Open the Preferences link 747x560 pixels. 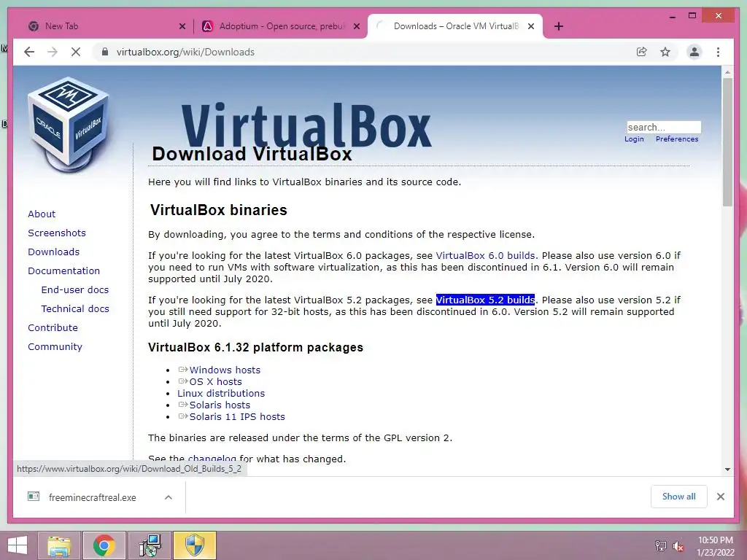(676, 139)
